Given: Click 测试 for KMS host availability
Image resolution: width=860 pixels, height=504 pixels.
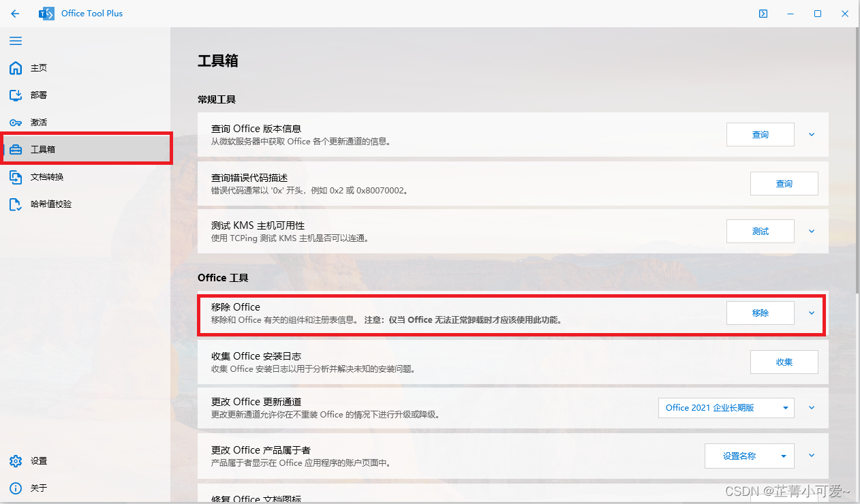Looking at the screenshot, I should point(761,232).
